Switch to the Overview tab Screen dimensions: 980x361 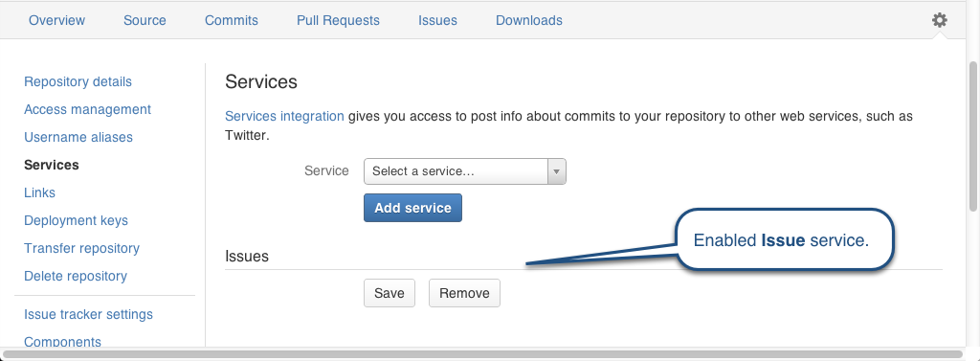(56, 20)
